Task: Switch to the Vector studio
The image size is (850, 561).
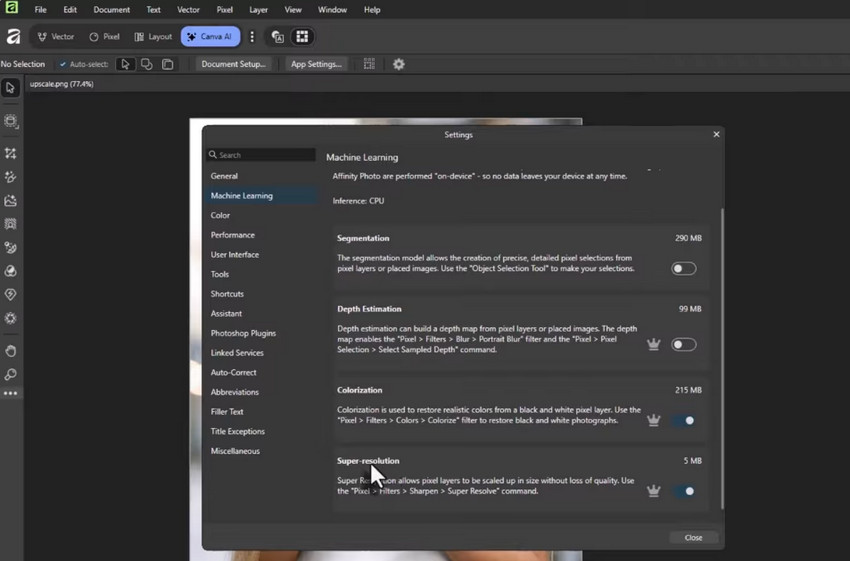Action: pos(56,37)
